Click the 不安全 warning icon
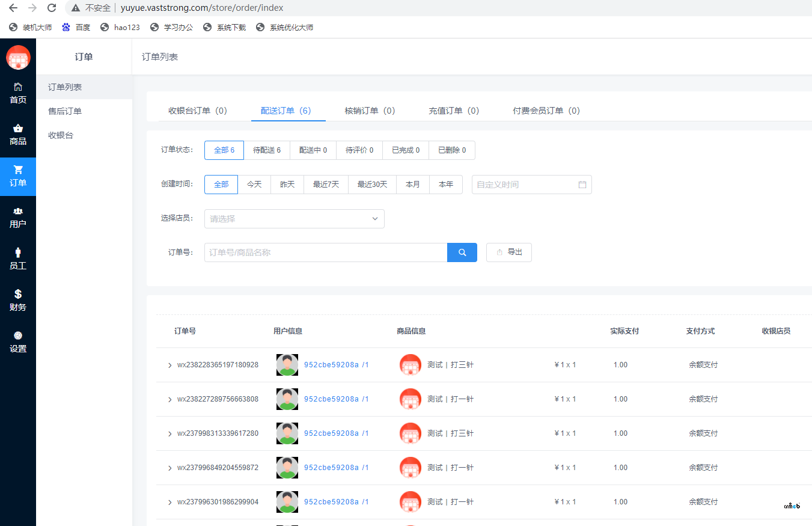The height and width of the screenshot is (526, 812). pyautogui.click(x=76, y=8)
